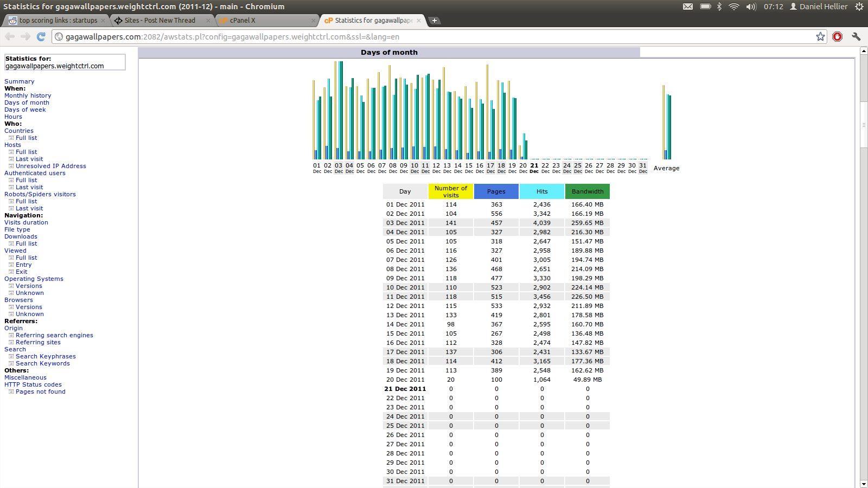Screen dimensions: 868x488
Task: Click the red AdBlock stop icon
Action: pos(838,36)
